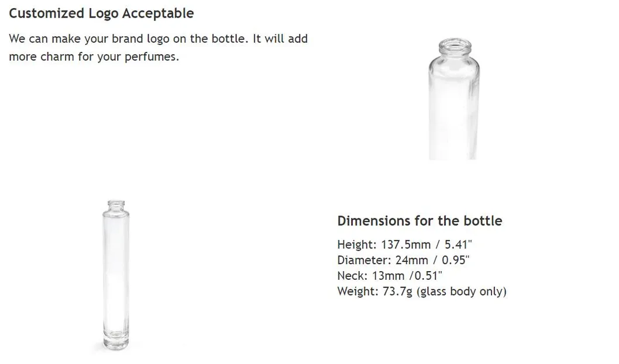This screenshot has width=619, height=364.
Task: Click the Diameter dimension line
Action: point(403,260)
